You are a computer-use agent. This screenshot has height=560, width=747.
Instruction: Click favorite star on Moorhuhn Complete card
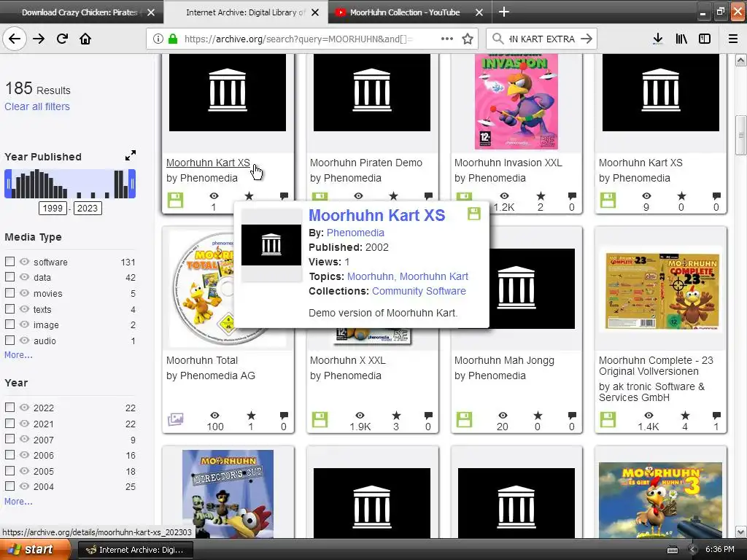[685, 415]
